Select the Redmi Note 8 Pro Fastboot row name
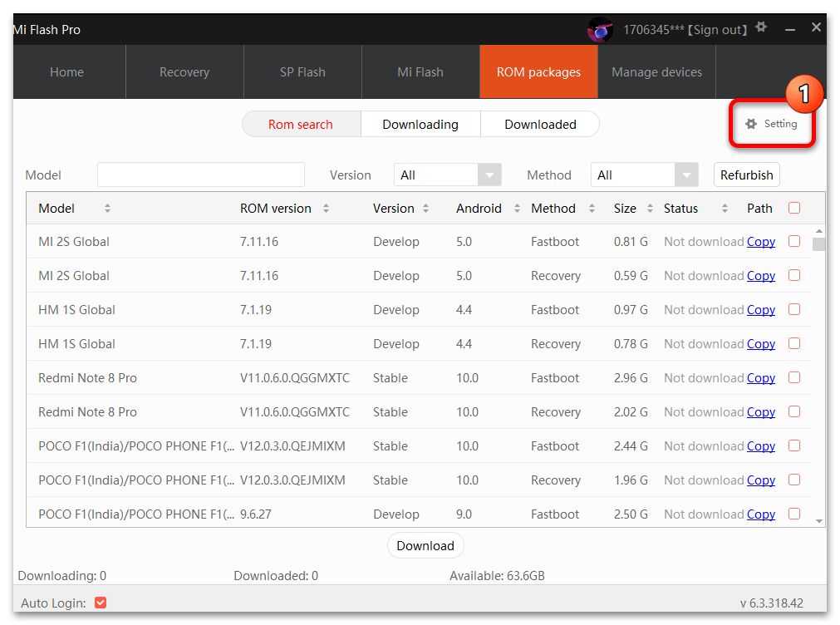 87,378
